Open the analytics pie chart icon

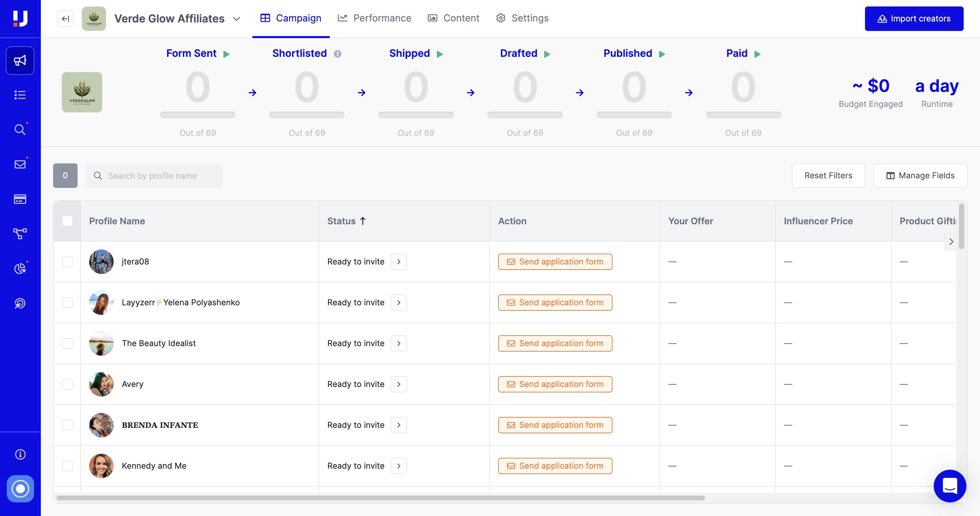(x=20, y=268)
